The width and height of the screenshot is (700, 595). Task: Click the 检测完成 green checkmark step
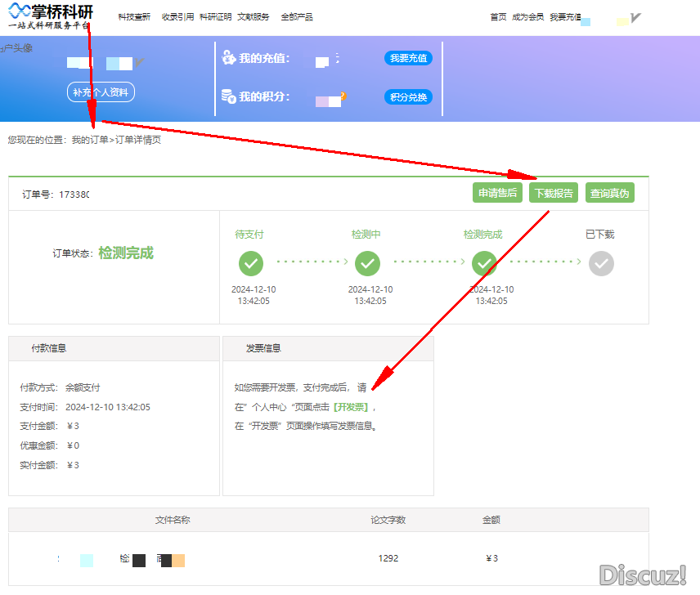pos(485,263)
